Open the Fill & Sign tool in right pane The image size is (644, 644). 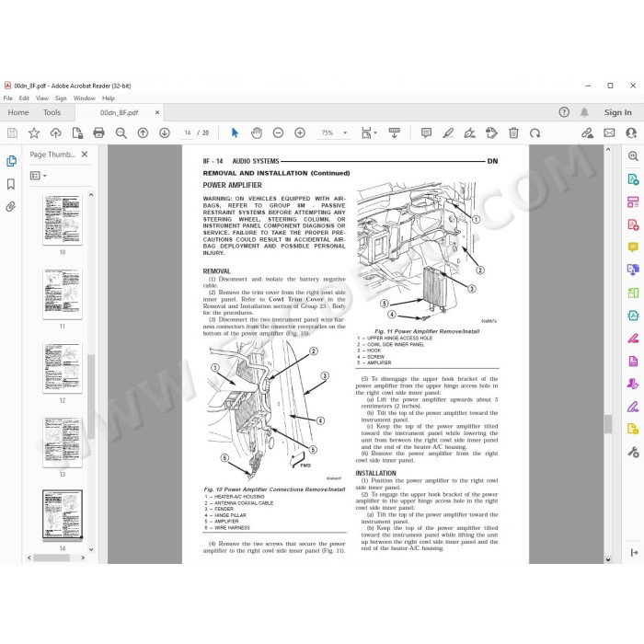click(x=633, y=407)
